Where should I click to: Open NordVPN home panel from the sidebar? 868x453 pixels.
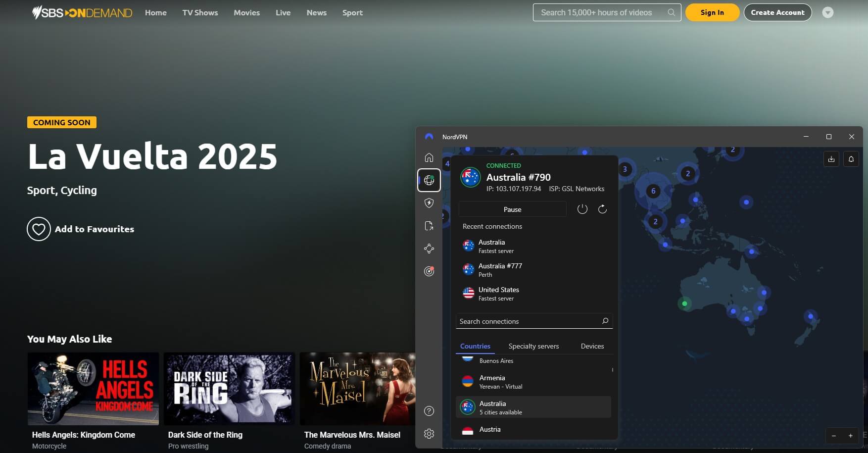click(429, 157)
